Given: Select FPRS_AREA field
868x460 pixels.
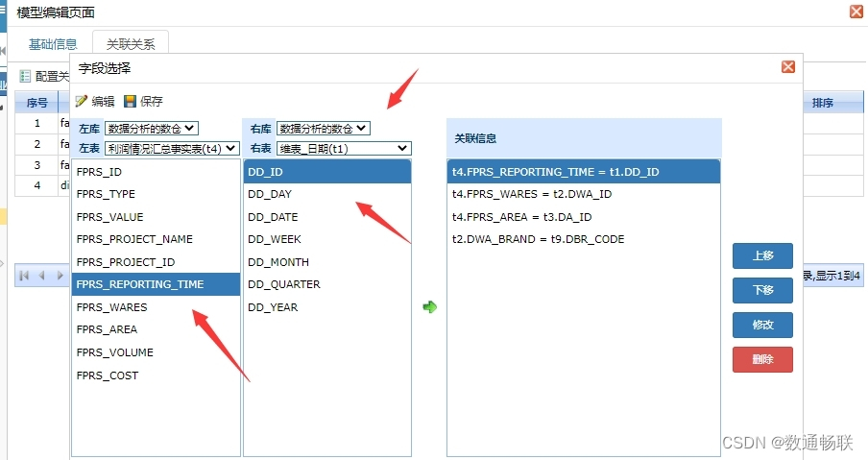Looking at the screenshot, I should tap(157, 329).
